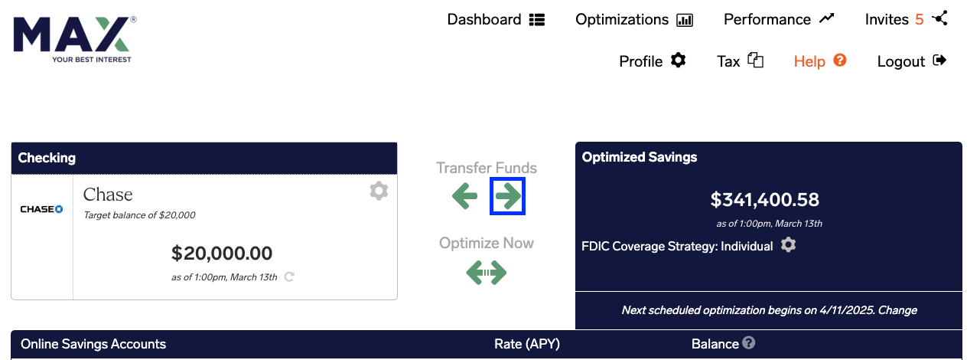Screen dimensions: 980x360
Task: Click the FDIC Coverage Strategy: Individual text
Action: pyautogui.click(x=678, y=246)
